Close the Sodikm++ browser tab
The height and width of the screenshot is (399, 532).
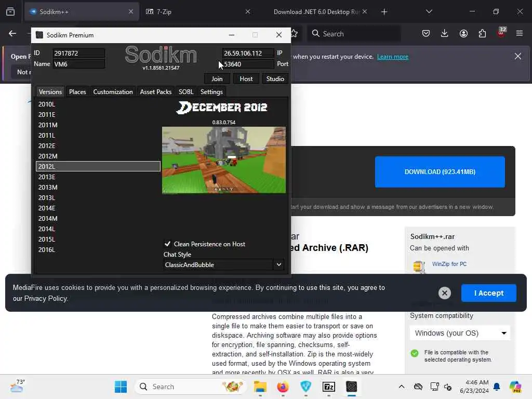point(130,11)
